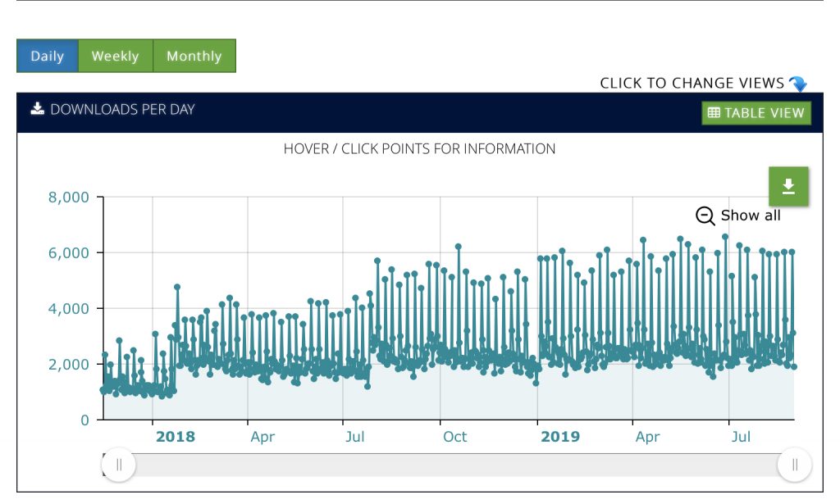Image resolution: width=840 pixels, height=504 pixels.
Task: Click the left range slider handle
Action: 118,465
